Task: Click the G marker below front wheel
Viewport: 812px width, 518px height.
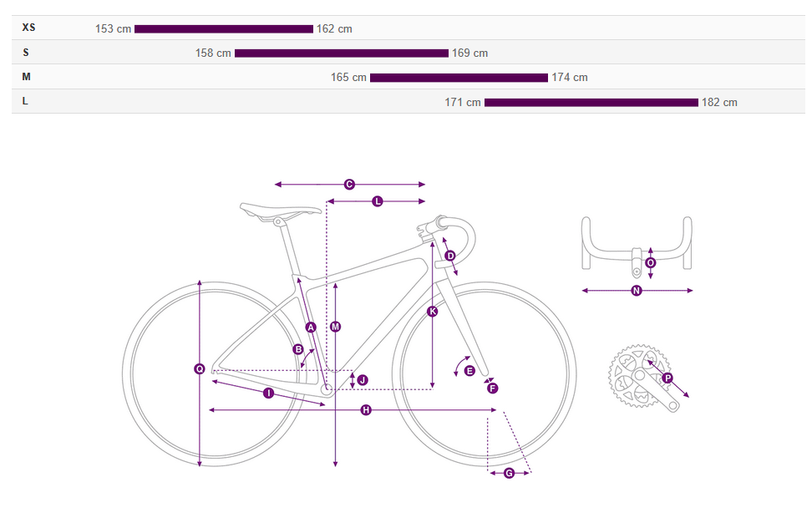Action: (509, 474)
